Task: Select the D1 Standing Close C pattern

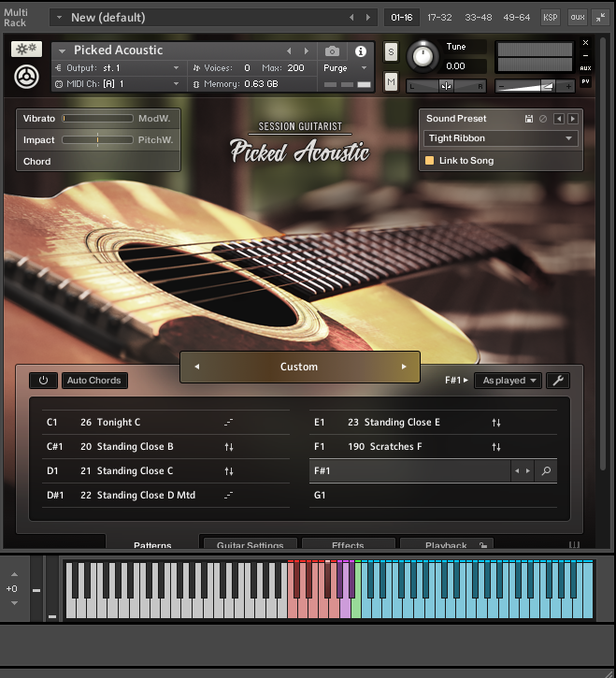Action: click(165, 471)
